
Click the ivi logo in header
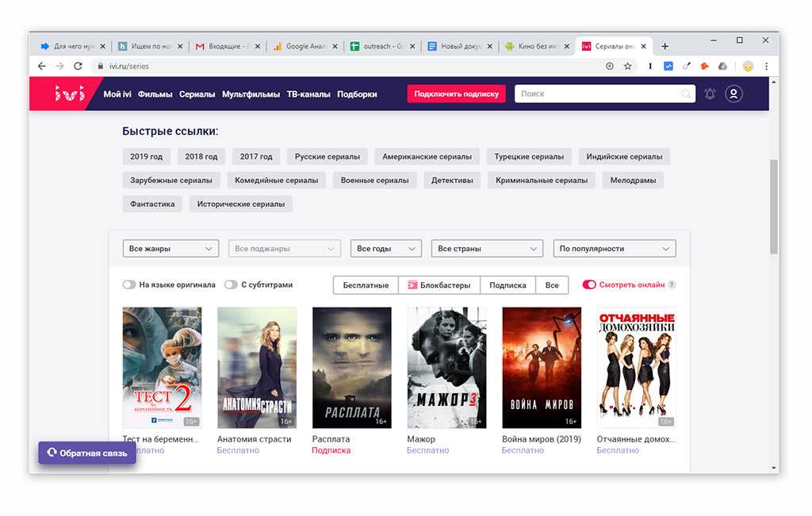[x=69, y=94]
